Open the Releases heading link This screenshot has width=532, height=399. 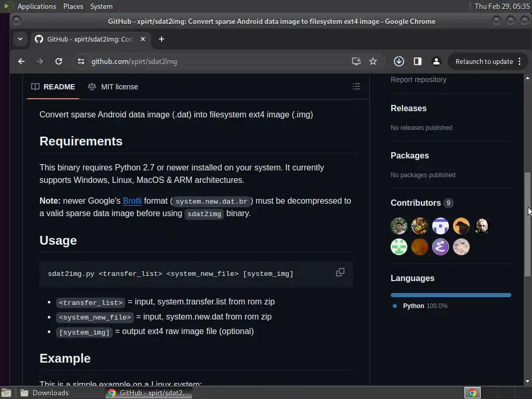[408, 108]
